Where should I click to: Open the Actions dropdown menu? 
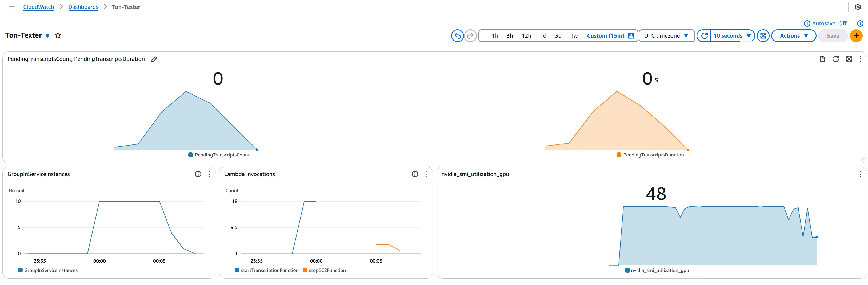coord(794,36)
